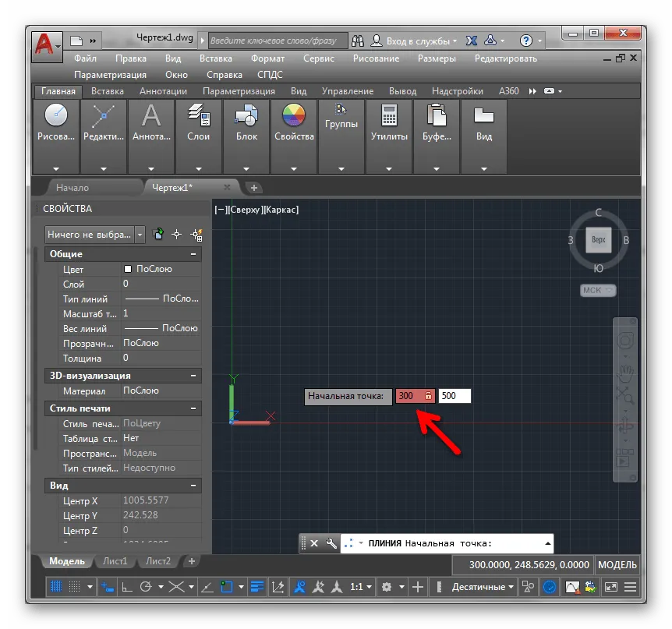This screenshot has width=672, height=629.
Task: Click the Y coordinate input field showing 500
Action: [454, 395]
